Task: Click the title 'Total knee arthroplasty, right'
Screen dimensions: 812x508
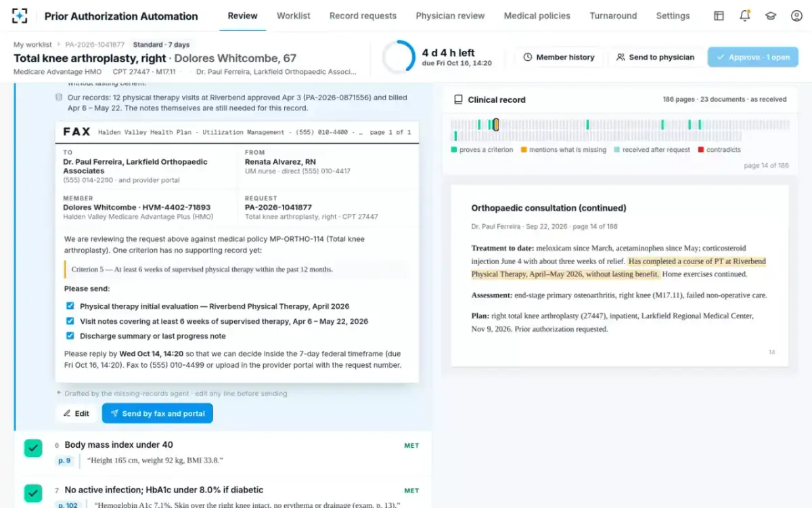Action: [90, 58]
